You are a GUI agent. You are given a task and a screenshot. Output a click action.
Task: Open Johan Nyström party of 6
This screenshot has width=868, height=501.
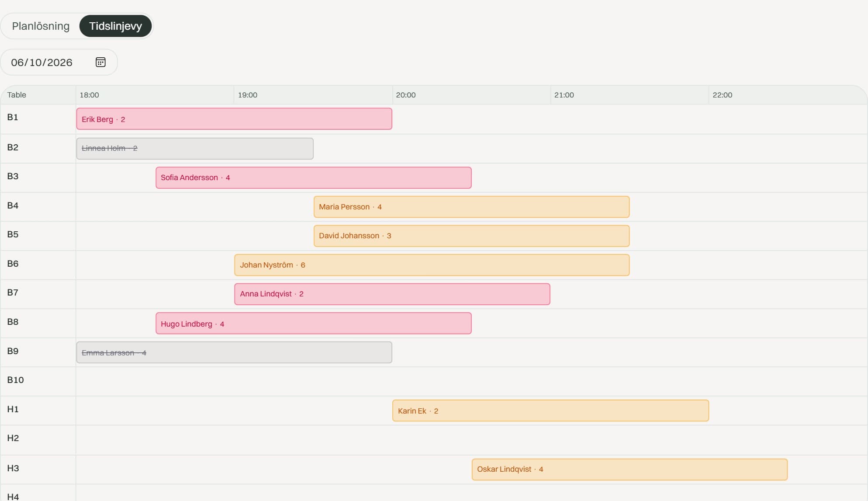pos(432,265)
